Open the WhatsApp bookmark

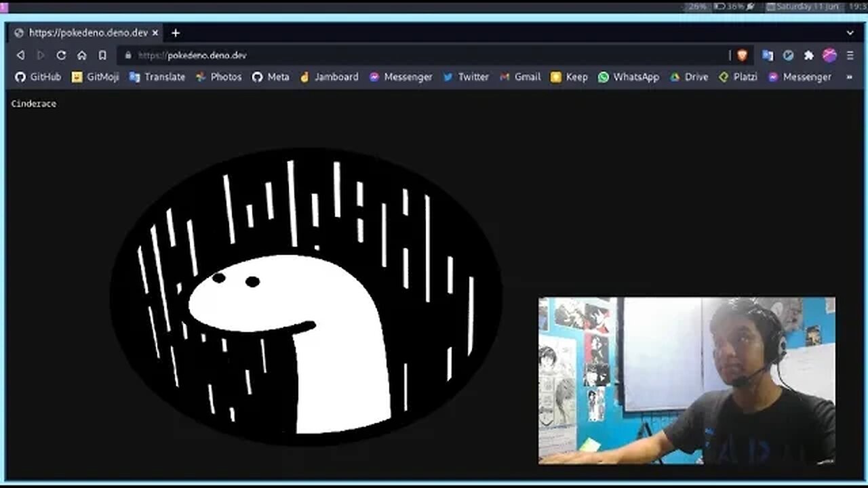click(x=629, y=77)
